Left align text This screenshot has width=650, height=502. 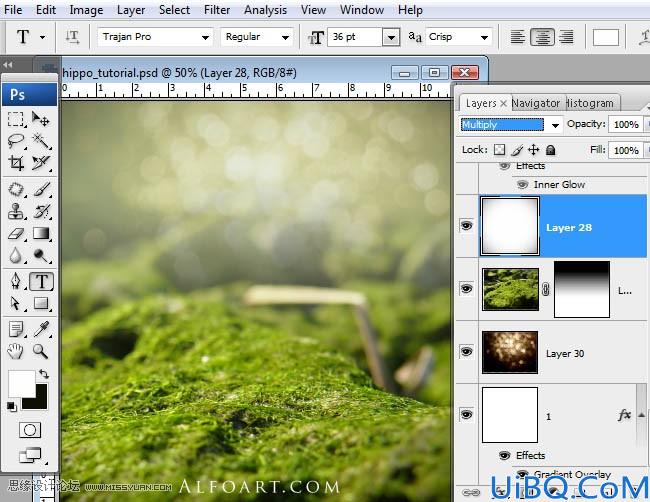[x=517, y=37]
